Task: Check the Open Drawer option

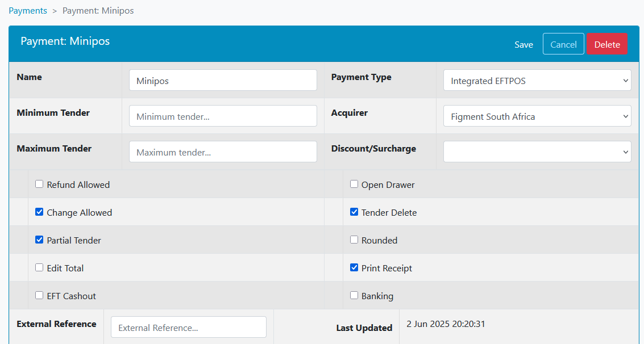Action: click(x=354, y=184)
